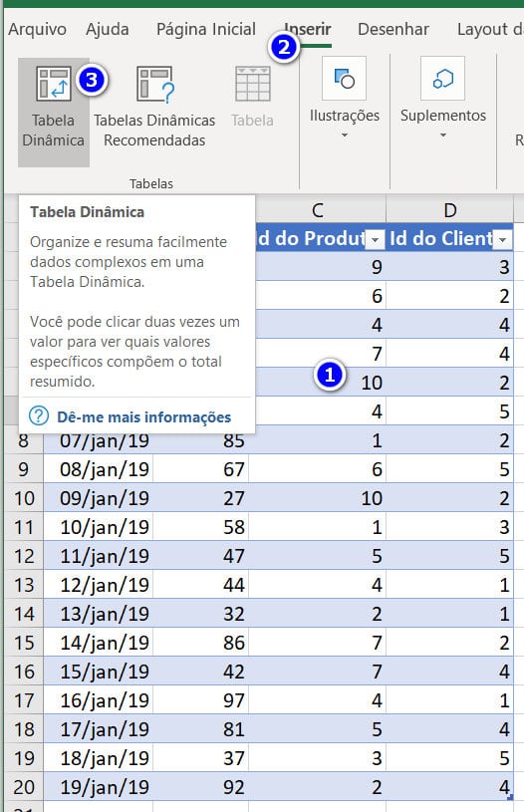Select column C header
Screen dimensions: 524x812
tap(318, 210)
